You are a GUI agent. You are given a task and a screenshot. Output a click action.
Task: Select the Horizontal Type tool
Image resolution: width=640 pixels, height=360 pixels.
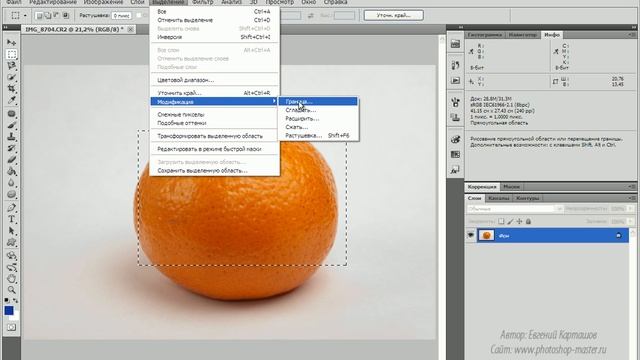click(11, 220)
